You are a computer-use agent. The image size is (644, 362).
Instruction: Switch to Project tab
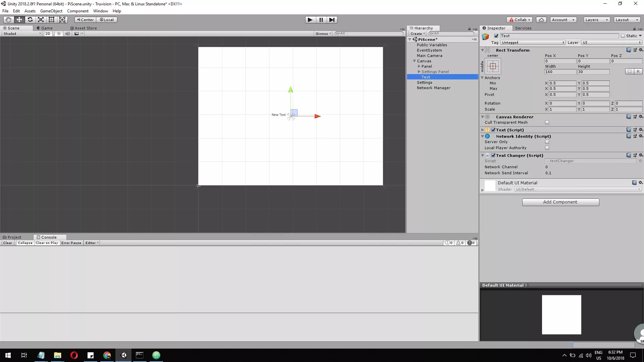coord(12,237)
